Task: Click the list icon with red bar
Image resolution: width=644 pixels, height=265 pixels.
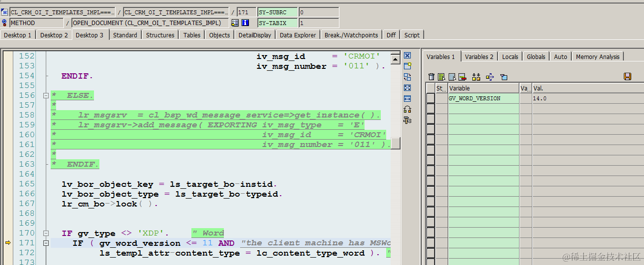Action: pyautogui.click(x=462, y=77)
